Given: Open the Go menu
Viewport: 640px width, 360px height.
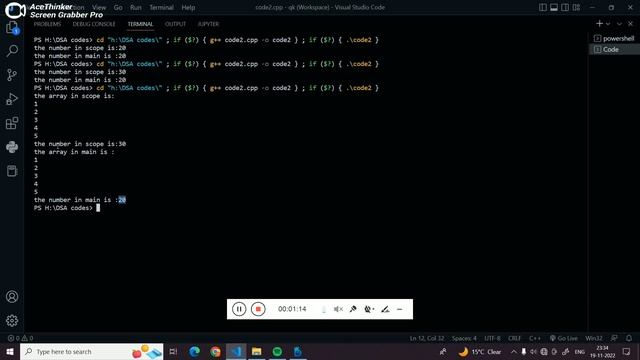Looking at the screenshot, I should pyautogui.click(x=118, y=7).
